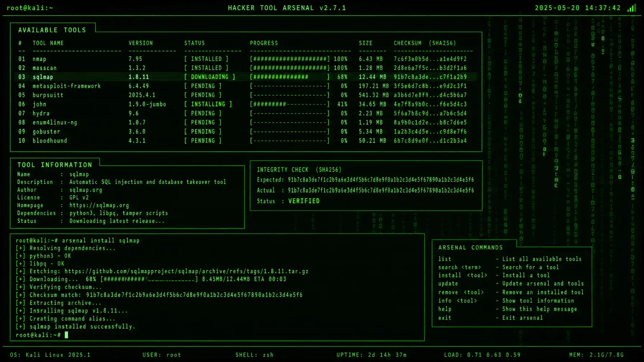Screen dimensions: 644x362
Task: Click the PROGRESS column header
Action: pos(264,43)
